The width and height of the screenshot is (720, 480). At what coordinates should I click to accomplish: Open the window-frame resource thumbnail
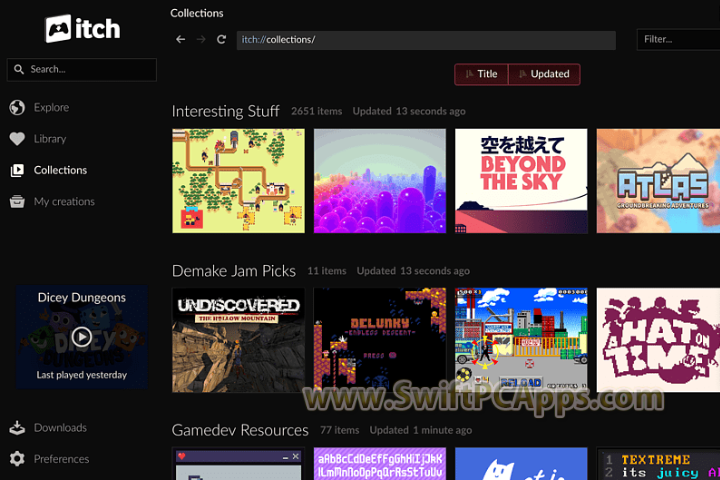238,464
